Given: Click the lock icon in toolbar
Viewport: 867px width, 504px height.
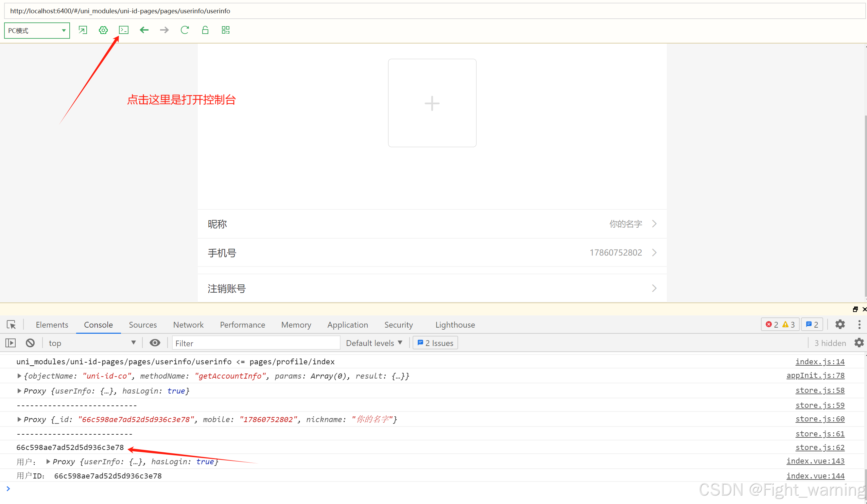Looking at the screenshot, I should 205,30.
